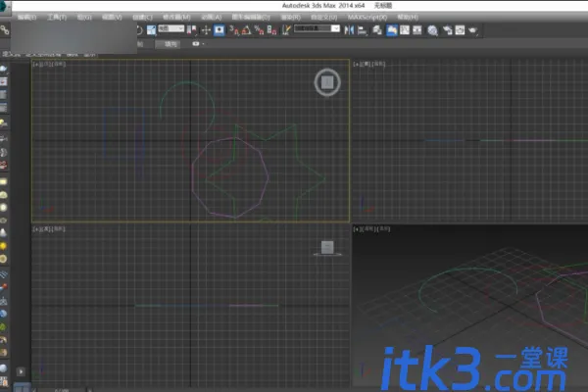Open the 帮助(H) menu
The height and width of the screenshot is (392, 588).
pos(408,18)
